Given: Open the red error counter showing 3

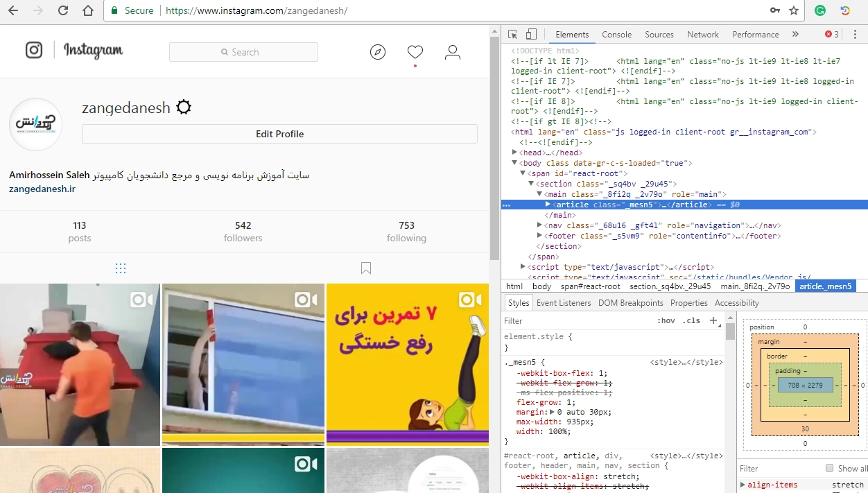Looking at the screenshot, I should point(831,35).
